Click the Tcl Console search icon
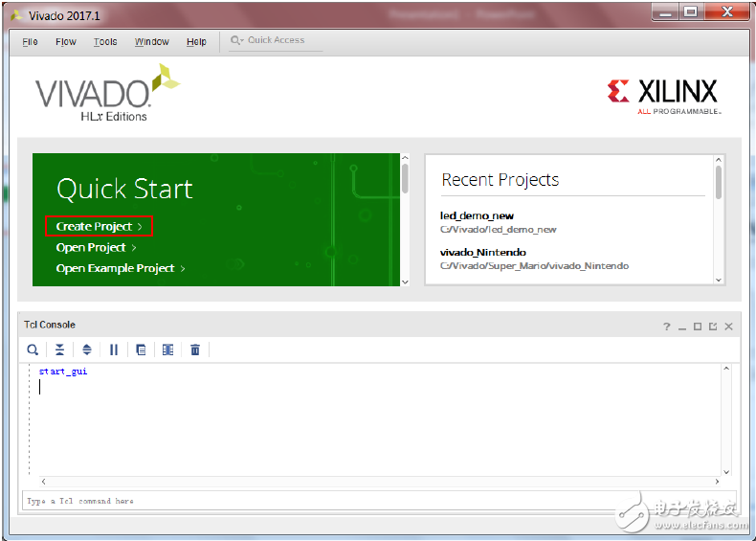Screen dimensions: 756x541 click(33, 350)
